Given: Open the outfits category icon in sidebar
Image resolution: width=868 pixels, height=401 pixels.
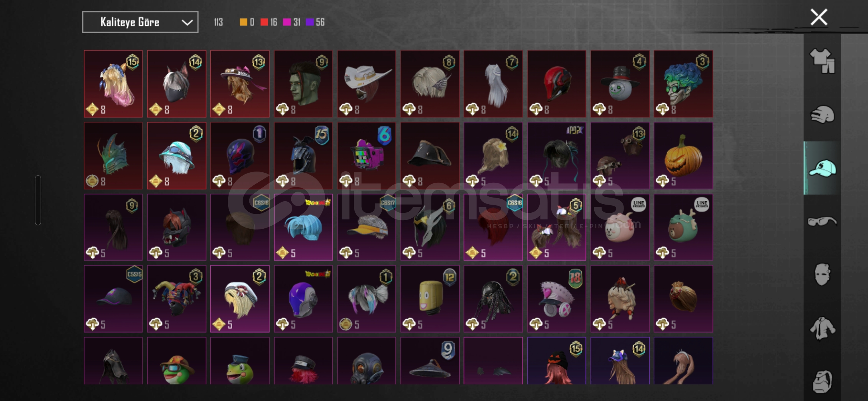Looking at the screenshot, I should click(822, 61).
